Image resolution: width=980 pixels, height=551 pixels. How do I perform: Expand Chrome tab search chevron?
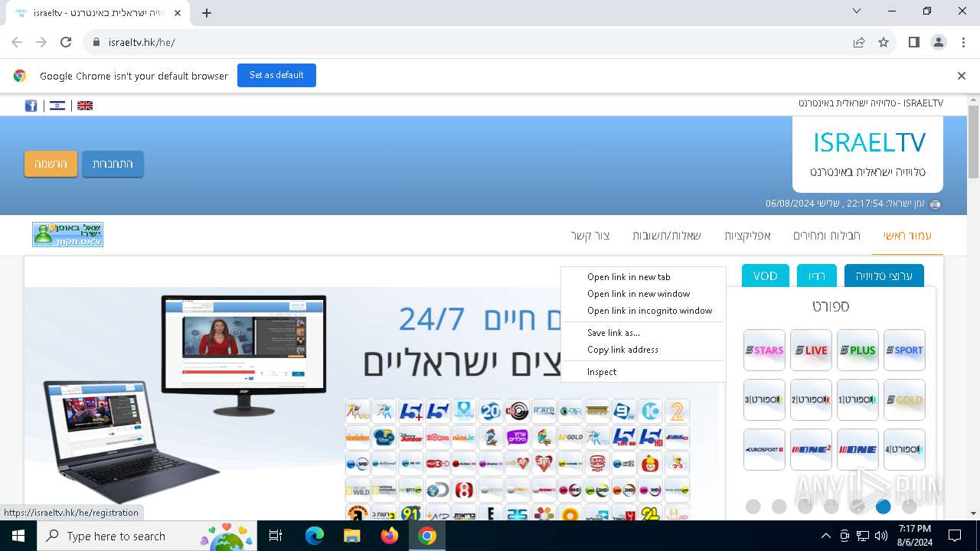(x=857, y=11)
